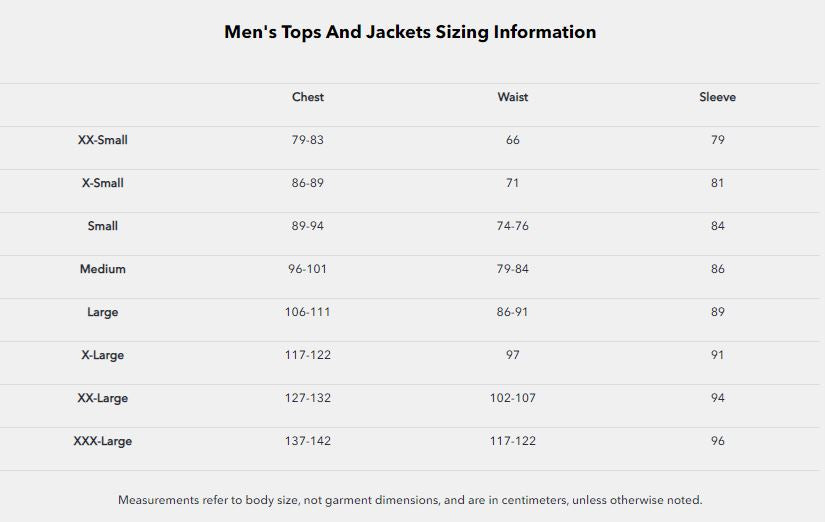Click the Chest column header
Viewport: 826px width, 522px height.
[x=308, y=97]
